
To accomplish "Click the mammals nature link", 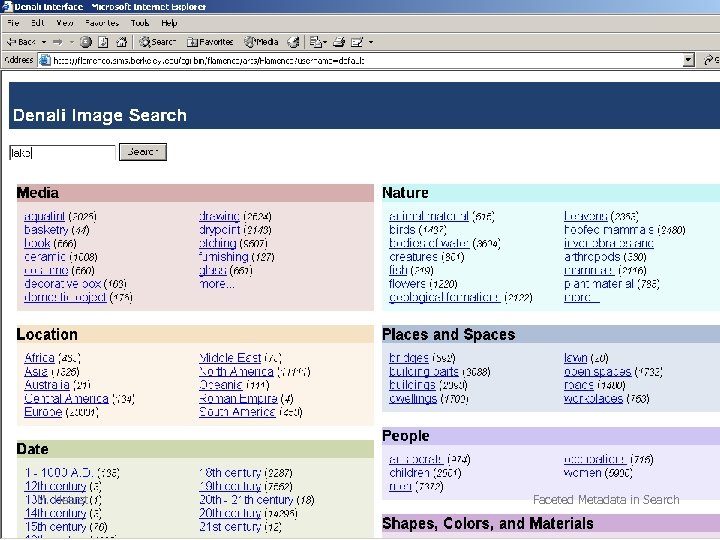I will pyautogui.click(x=589, y=270).
